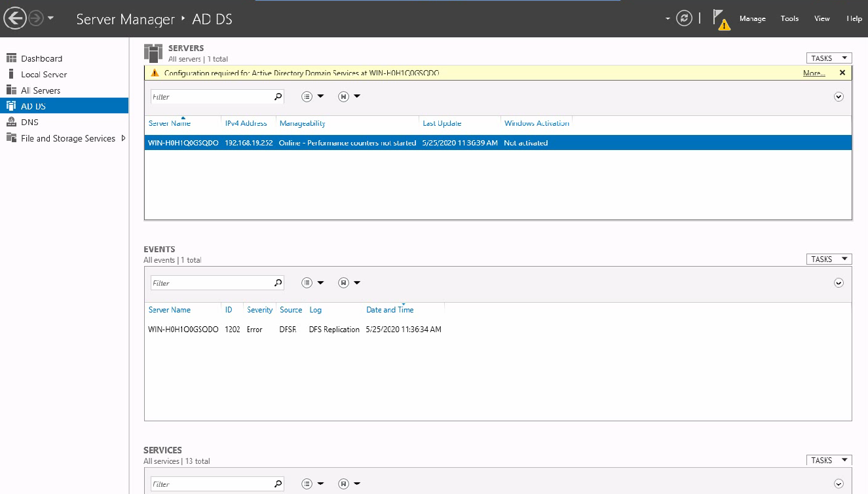Click the All Servers sidebar icon
The width and height of the screenshot is (868, 494).
pos(11,90)
